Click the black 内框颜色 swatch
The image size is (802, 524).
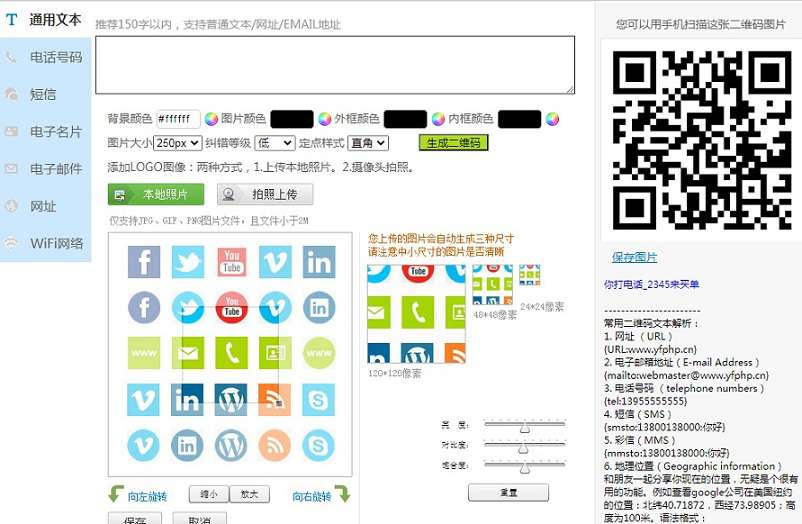coord(519,119)
